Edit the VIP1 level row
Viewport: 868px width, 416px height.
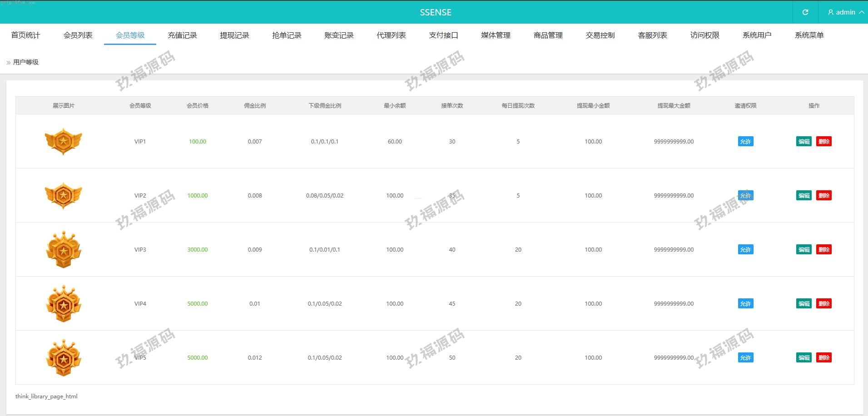[804, 141]
